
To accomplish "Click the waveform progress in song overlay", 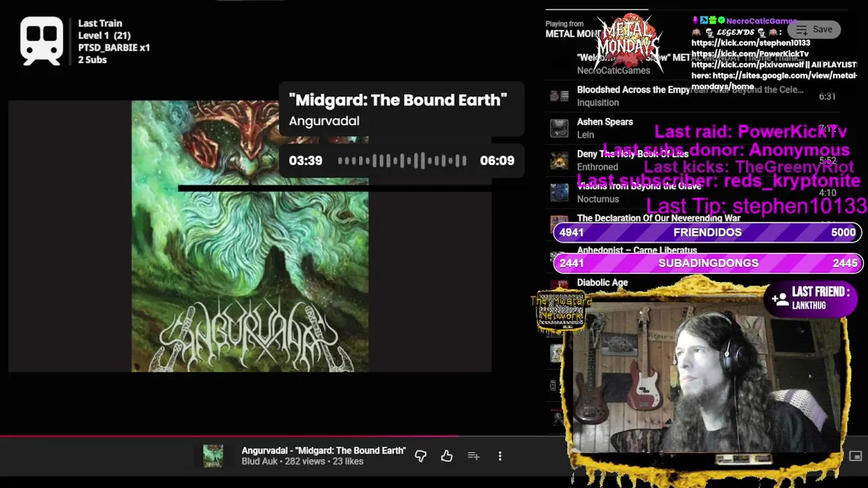I will 402,161.
